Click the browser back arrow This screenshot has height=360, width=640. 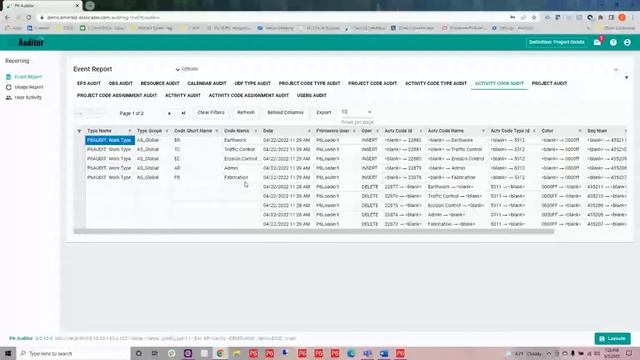point(7,18)
